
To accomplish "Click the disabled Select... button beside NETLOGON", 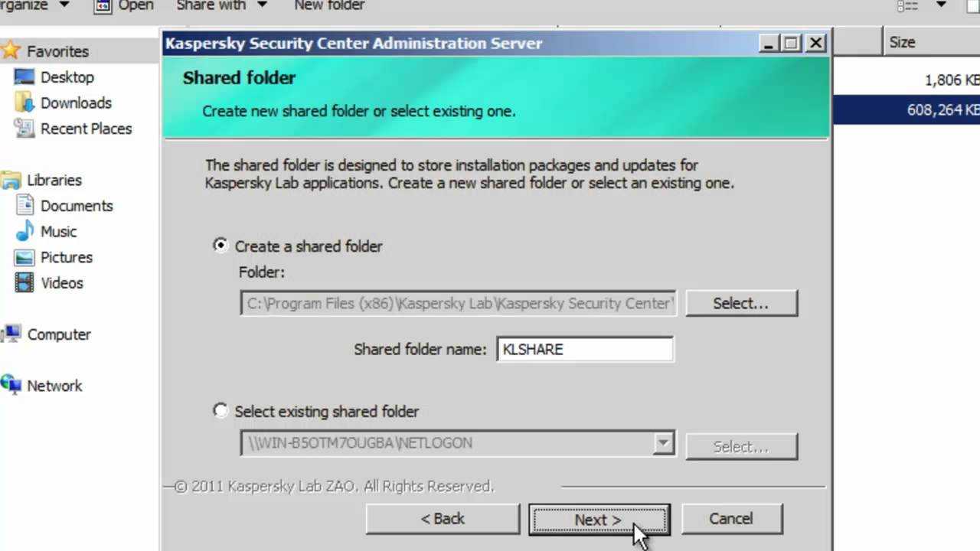I will pyautogui.click(x=741, y=446).
